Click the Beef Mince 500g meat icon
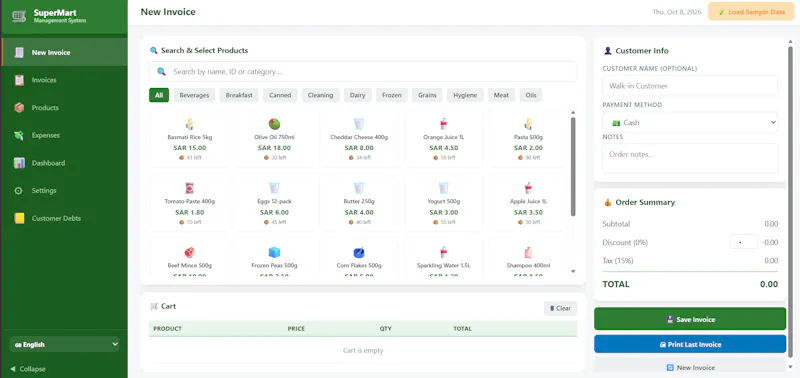800x378 pixels. pos(190,253)
